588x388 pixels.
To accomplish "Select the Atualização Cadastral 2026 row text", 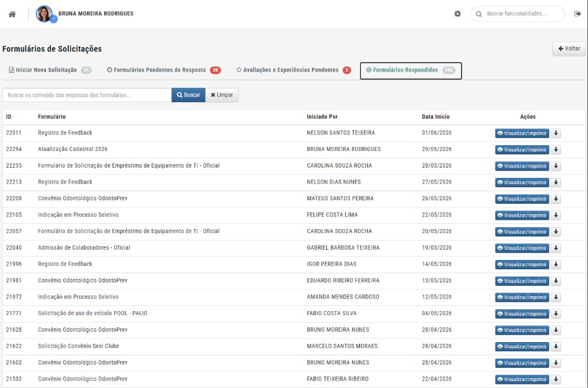I will pyautogui.click(x=73, y=149).
